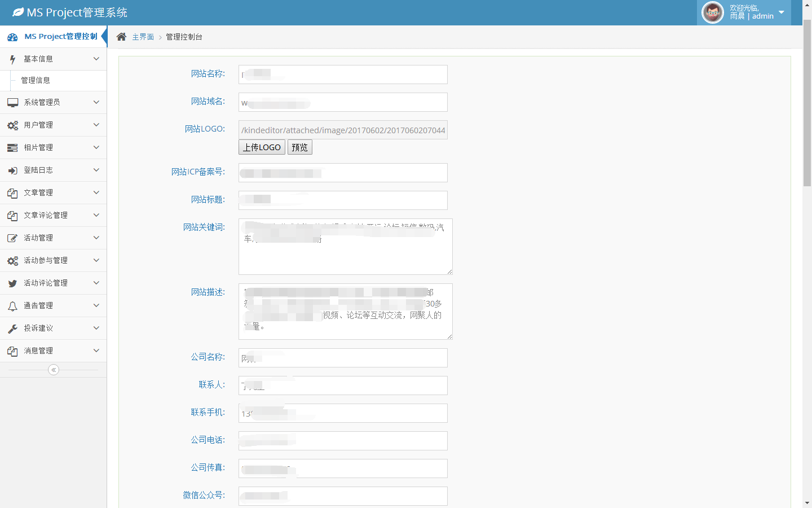Open the 管理信息 submenu item
The width and height of the screenshot is (812, 508).
click(x=36, y=80)
